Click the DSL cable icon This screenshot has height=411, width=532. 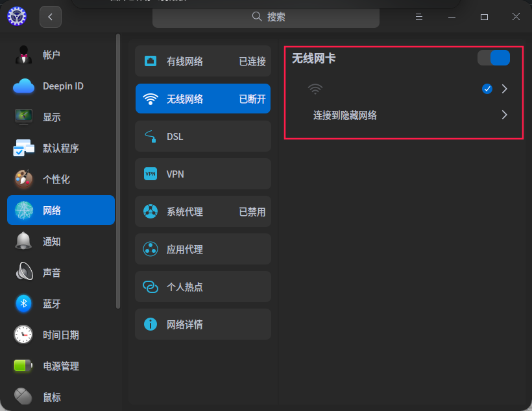[x=151, y=136]
